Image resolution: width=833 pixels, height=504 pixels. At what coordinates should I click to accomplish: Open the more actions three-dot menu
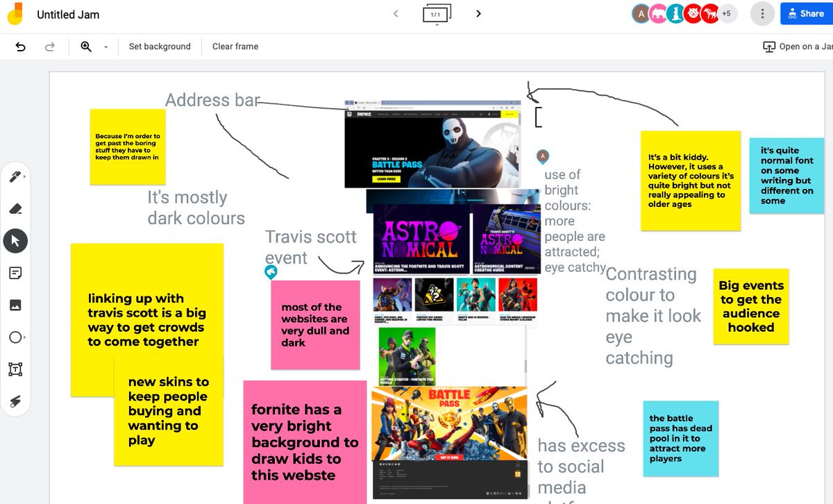(762, 14)
